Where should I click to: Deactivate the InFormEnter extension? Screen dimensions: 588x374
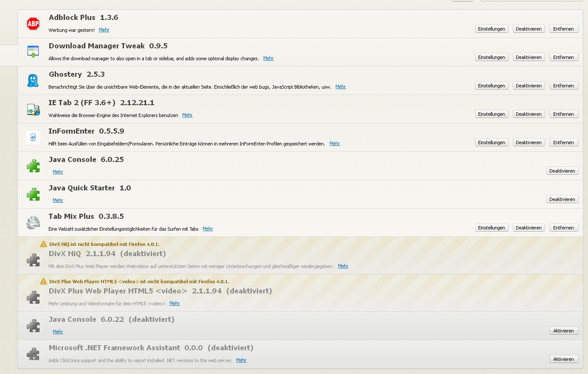(x=529, y=142)
